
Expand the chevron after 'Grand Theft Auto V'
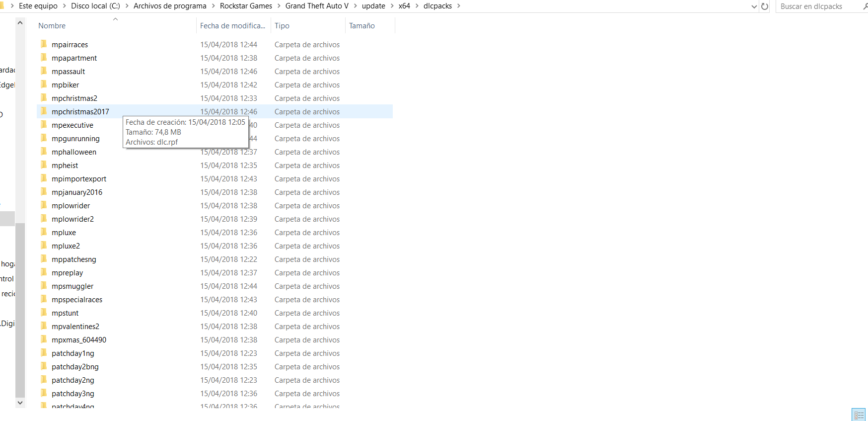pyautogui.click(x=355, y=6)
